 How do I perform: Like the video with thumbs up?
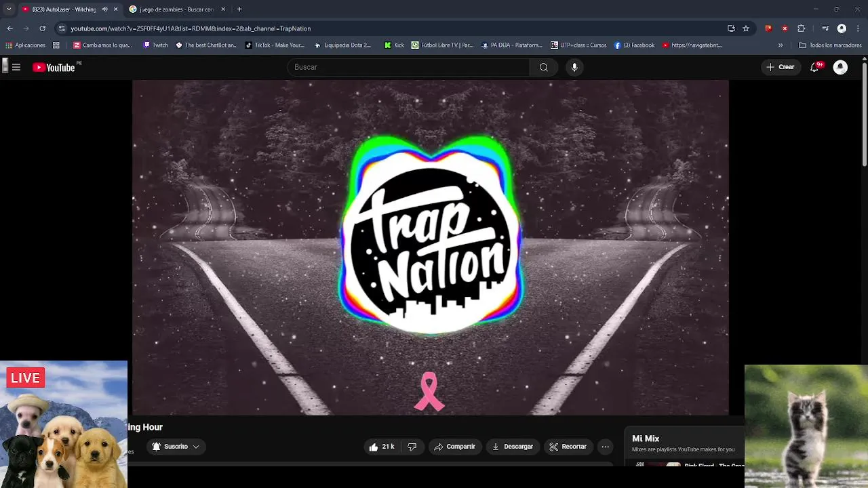382,447
